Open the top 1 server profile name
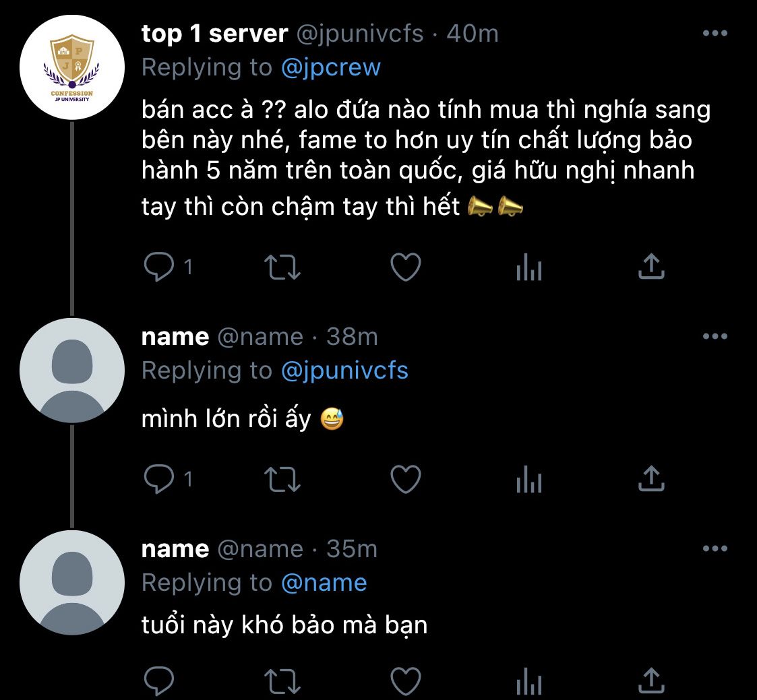Image resolution: width=757 pixels, height=700 pixels. 214,33
